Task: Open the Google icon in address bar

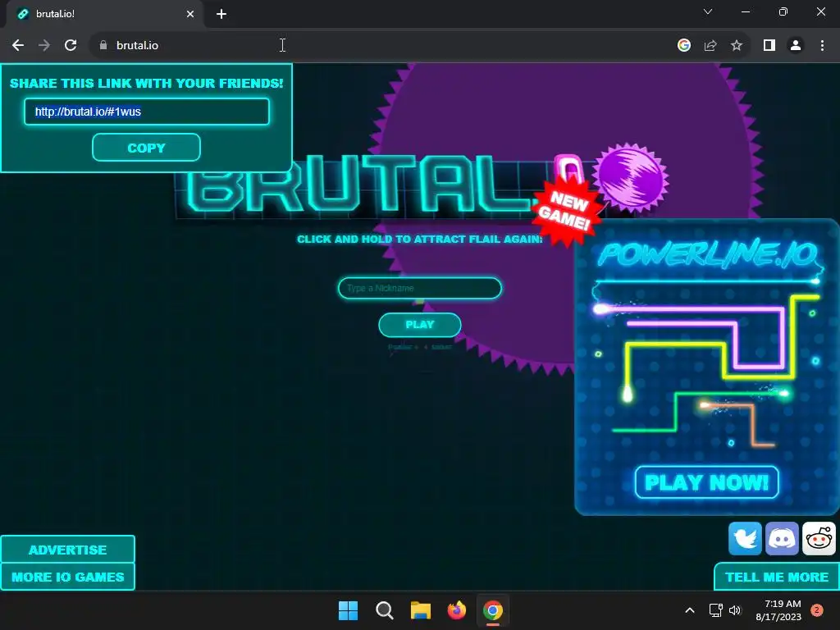Action: coord(684,46)
